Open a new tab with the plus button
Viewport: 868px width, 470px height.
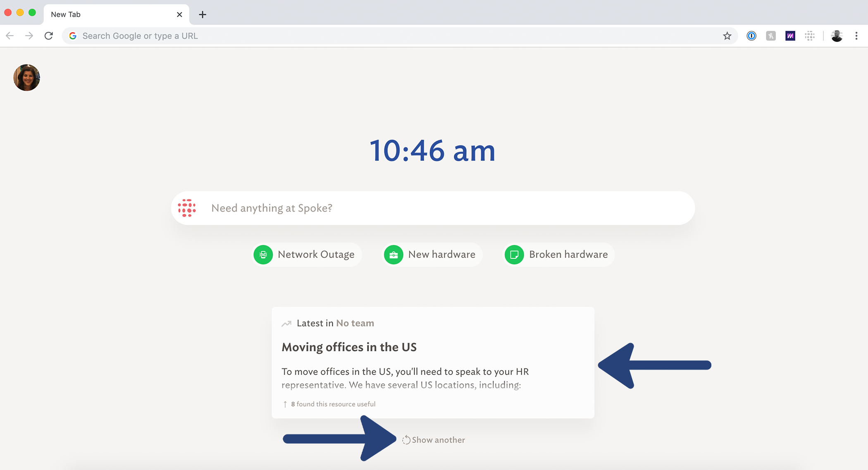202,14
